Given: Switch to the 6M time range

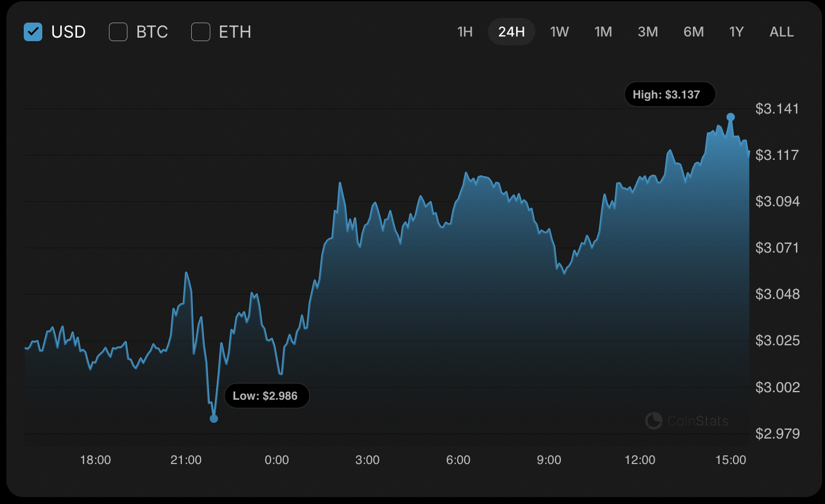Looking at the screenshot, I should click(x=693, y=32).
